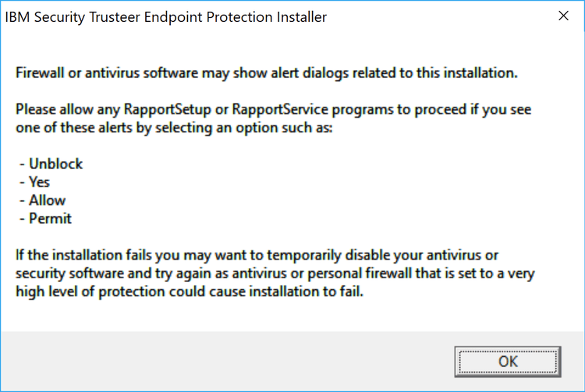
Task: Click the "Allow" list entry
Action: pyautogui.click(x=46, y=200)
